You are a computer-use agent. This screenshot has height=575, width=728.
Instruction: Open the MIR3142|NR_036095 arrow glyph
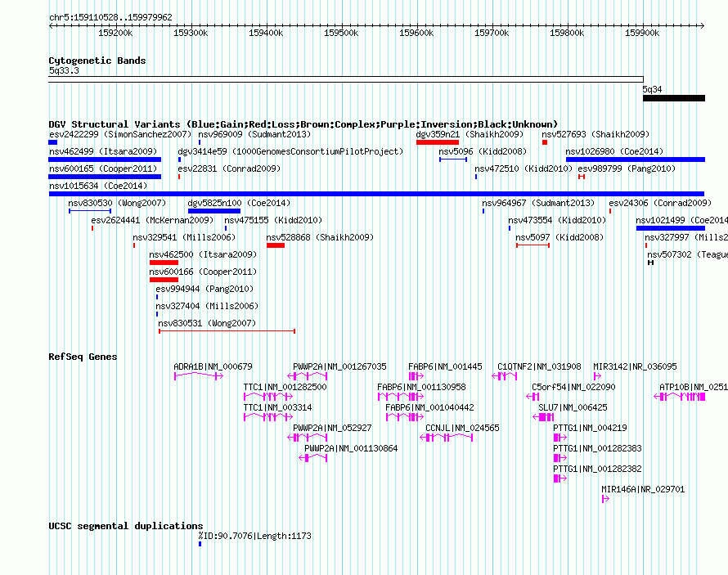click(598, 376)
